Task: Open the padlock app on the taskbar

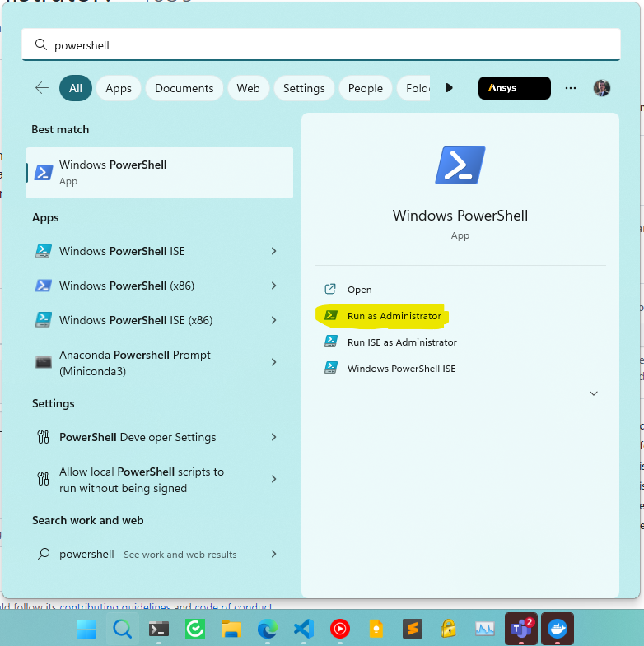Action: [449, 629]
